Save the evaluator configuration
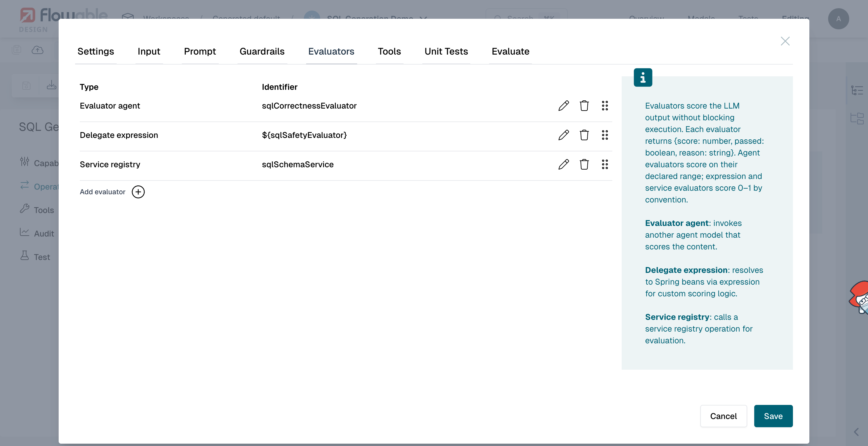The image size is (868, 446). (x=773, y=416)
